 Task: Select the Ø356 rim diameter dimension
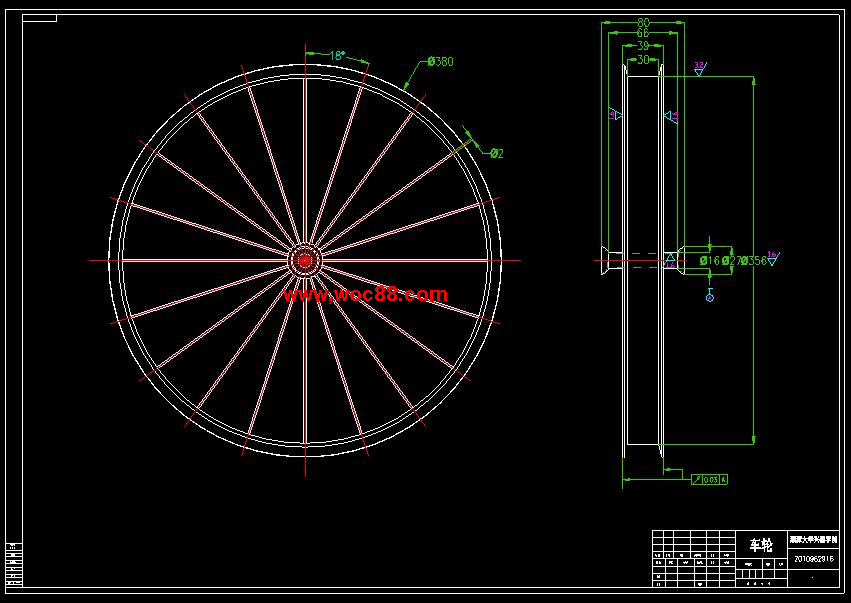coord(754,261)
